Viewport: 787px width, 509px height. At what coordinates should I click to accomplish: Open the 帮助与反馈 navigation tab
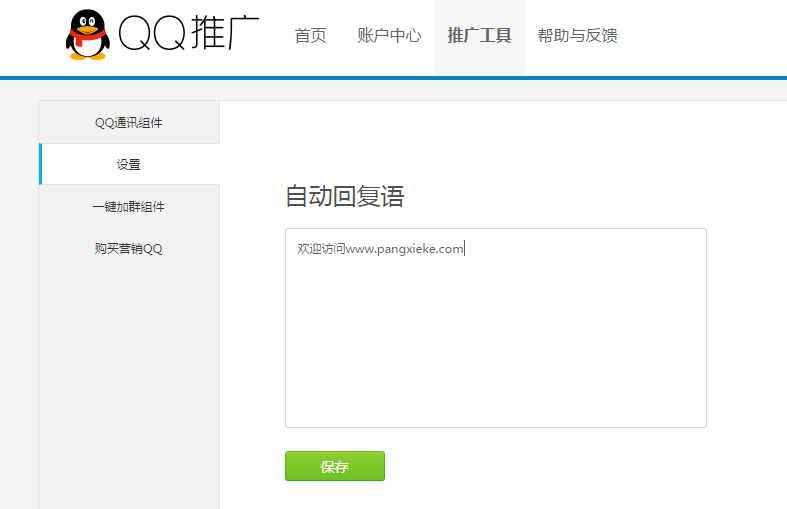tap(577, 36)
